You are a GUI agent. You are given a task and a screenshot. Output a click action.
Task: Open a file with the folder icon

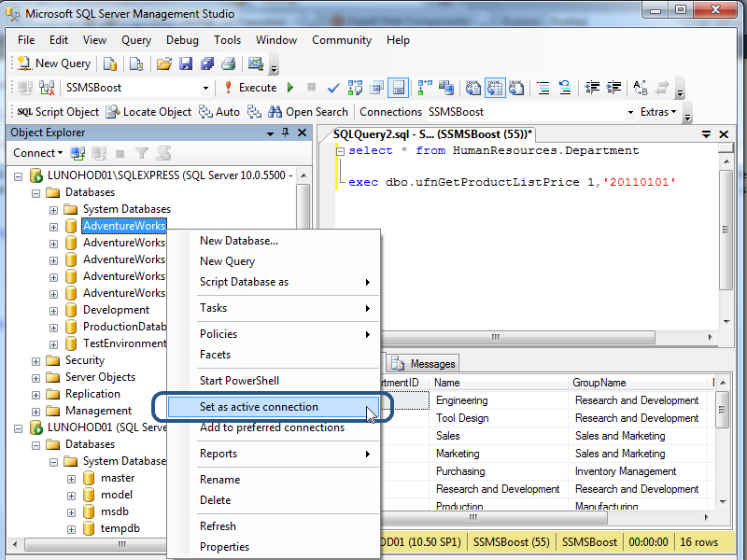[x=164, y=63]
